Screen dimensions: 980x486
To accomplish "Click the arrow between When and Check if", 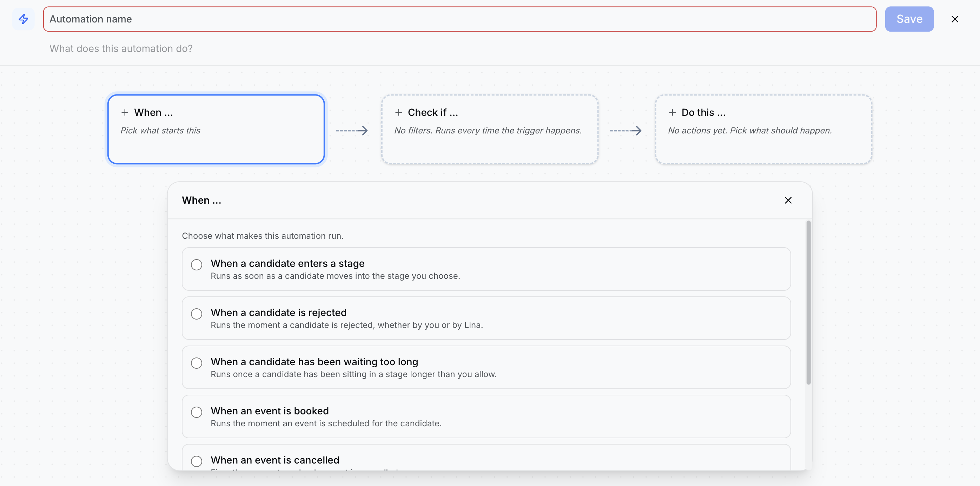I will [x=352, y=131].
